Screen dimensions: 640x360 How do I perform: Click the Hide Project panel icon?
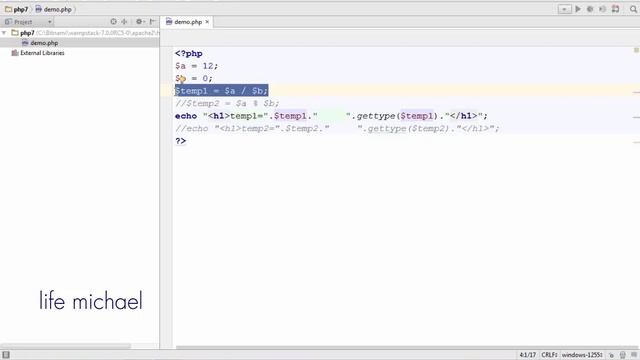pyautogui.click(x=153, y=22)
